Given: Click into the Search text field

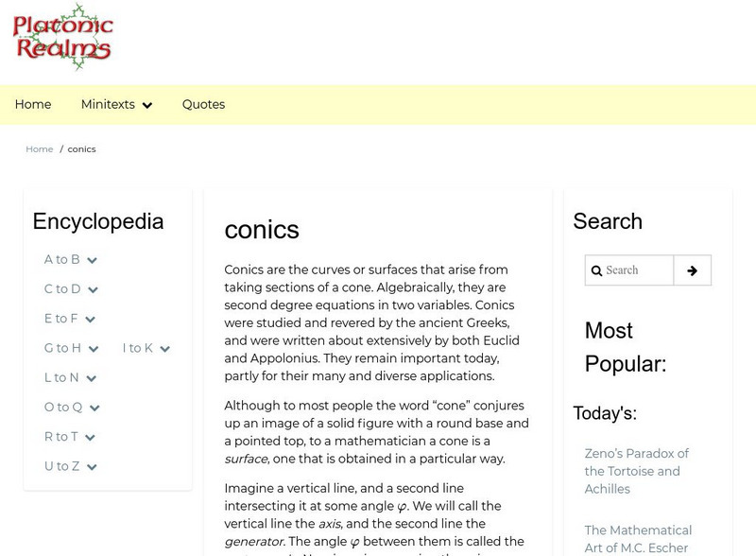Looking at the screenshot, I should coord(637,270).
